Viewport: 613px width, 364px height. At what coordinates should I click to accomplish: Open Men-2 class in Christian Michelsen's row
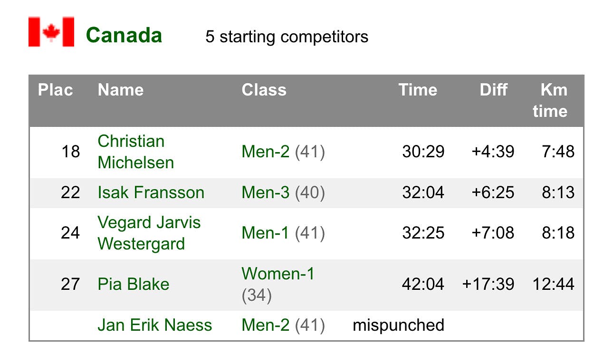265,152
